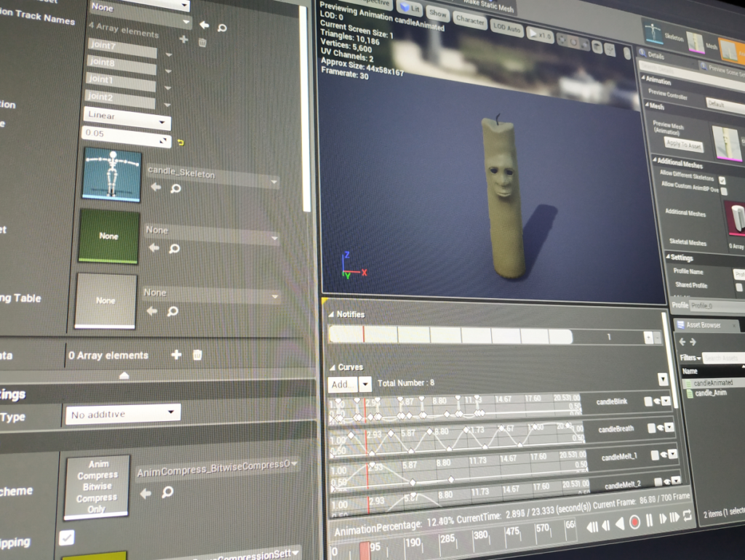745x560 pixels.
Task: Jump to animation end
Action: pos(674,518)
